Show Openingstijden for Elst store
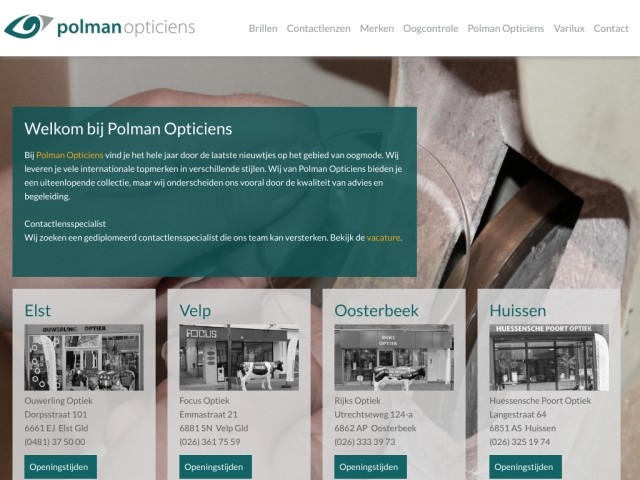Screen dimensions: 640x480 point(60,467)
